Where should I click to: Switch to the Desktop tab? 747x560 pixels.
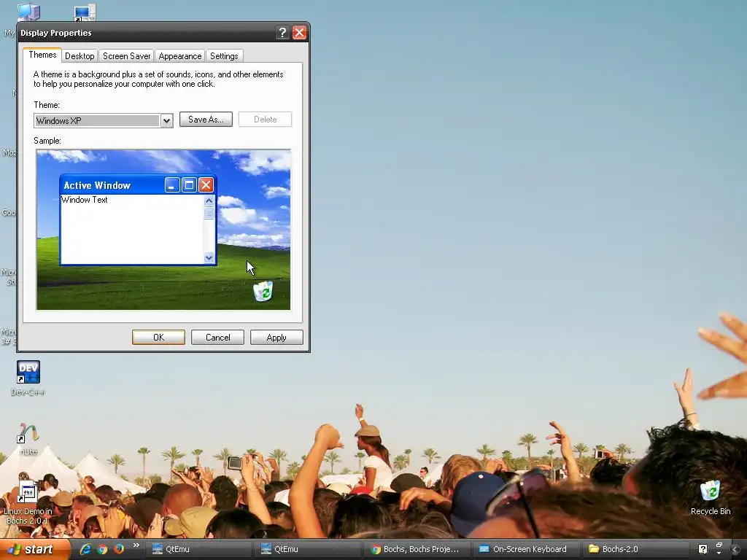80,56
